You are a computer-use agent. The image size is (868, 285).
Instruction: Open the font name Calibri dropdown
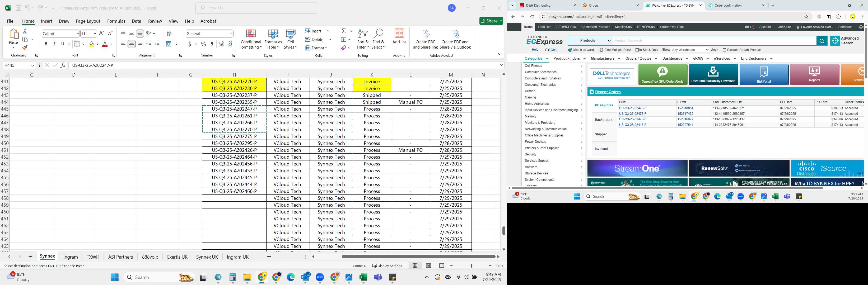point(77,34)
